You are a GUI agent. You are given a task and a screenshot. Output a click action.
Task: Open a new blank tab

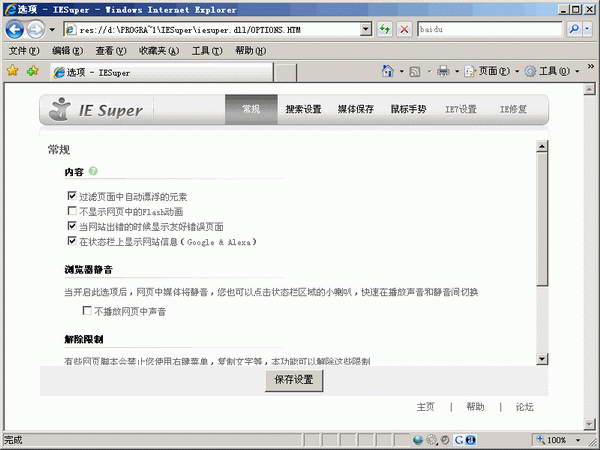point(285,73)
